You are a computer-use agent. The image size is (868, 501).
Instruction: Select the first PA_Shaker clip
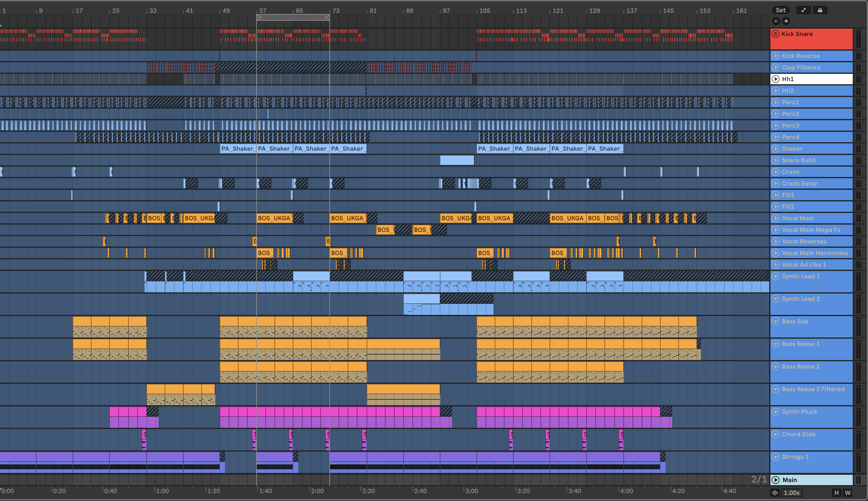(x=238, y=149)
